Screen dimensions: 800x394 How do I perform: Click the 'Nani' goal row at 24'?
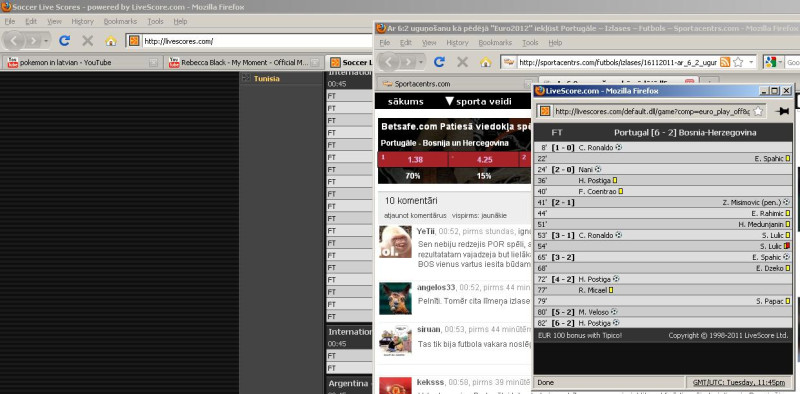click(663, 169)
